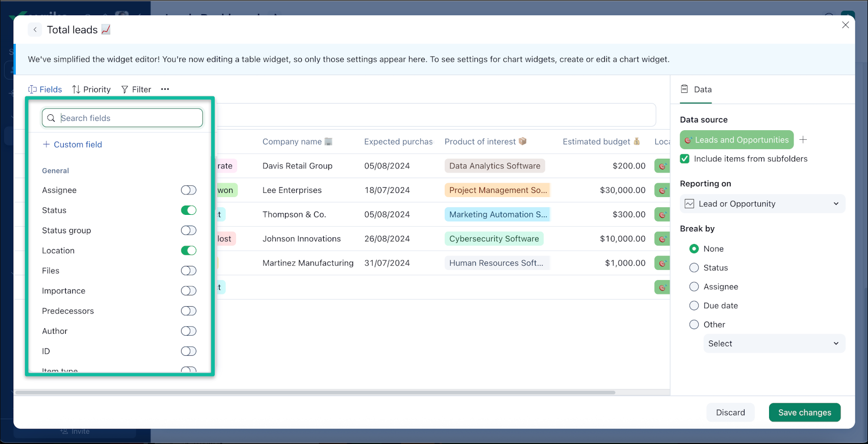This screenshot has height=444, width=868.
Task: Open the three-dots more options menu
Action: (165, 89)
